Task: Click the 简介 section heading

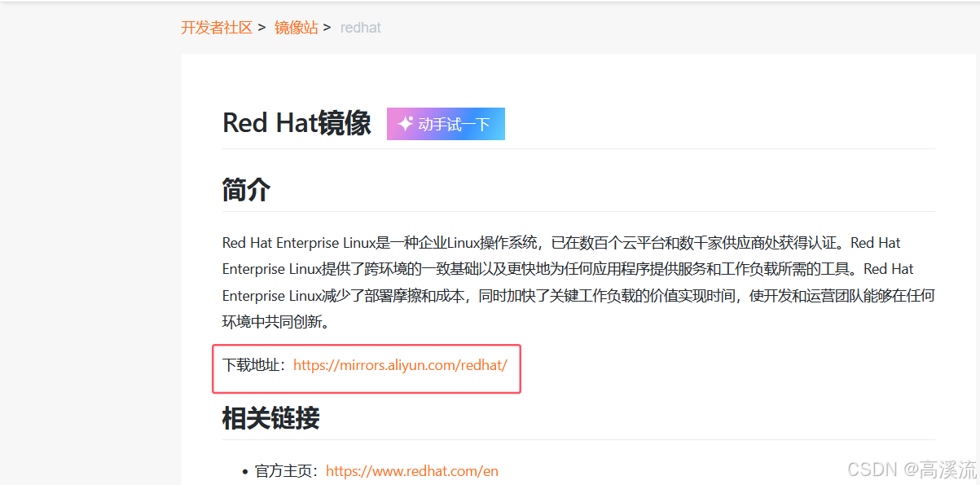Action: coord(246,190)
